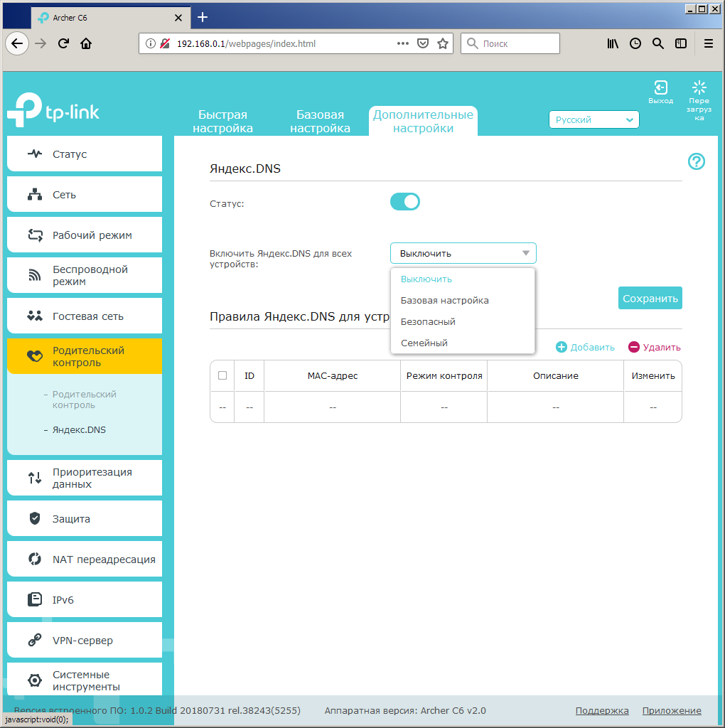Image resolution: width=725 pixels, height=728 pixels.
Task: Click Удалить to delete rules
Action: point(655,347)
